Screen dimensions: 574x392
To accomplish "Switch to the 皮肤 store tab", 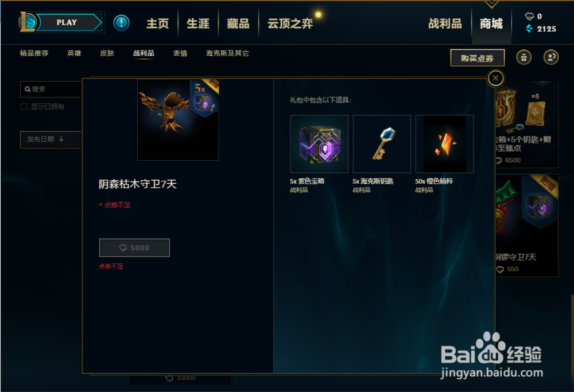I will click(107, 53).
